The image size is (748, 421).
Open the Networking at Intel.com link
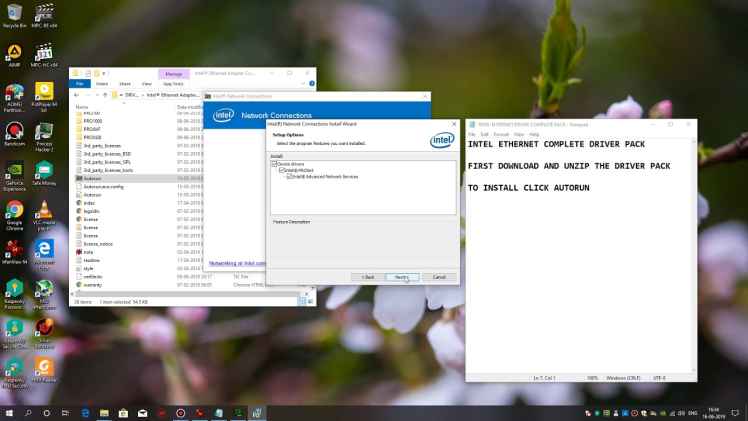pos(237,263)
